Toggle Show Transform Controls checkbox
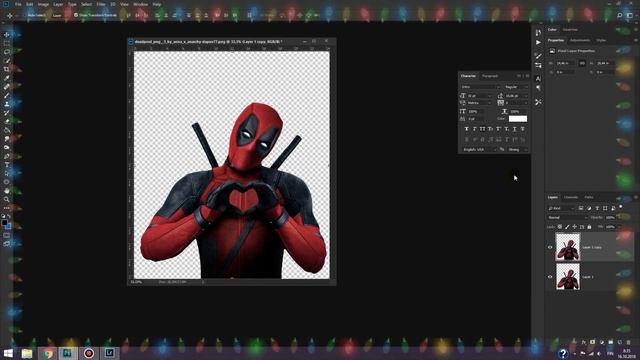 pyautogui.click(x=76, y=15)
